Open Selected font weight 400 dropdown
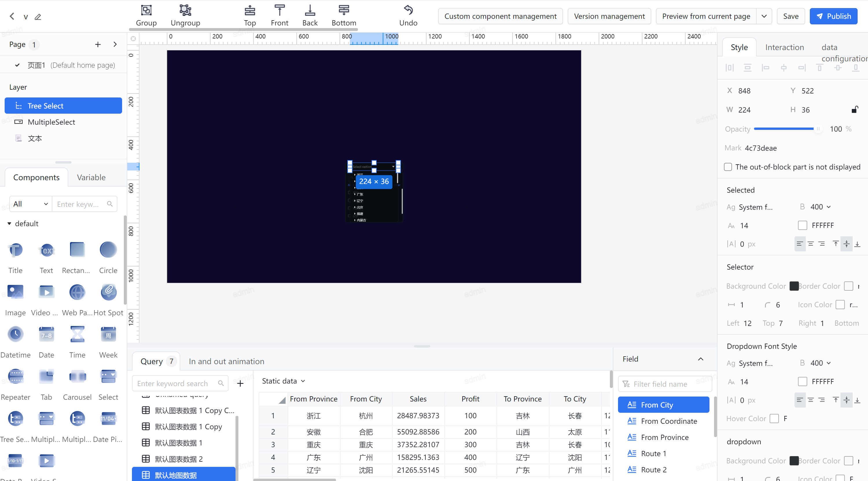This screenshot has height=481, width=868. click(821, 207)
